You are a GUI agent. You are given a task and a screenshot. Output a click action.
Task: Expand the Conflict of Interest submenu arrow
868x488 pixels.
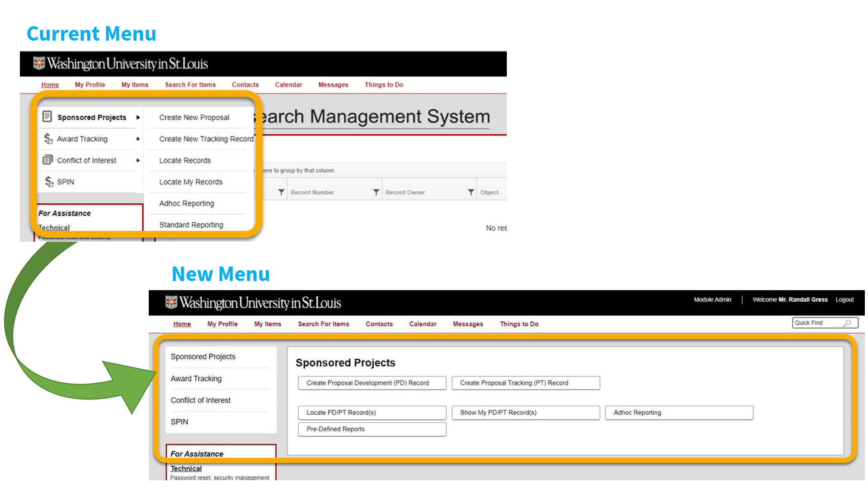[x=138, y=160]
